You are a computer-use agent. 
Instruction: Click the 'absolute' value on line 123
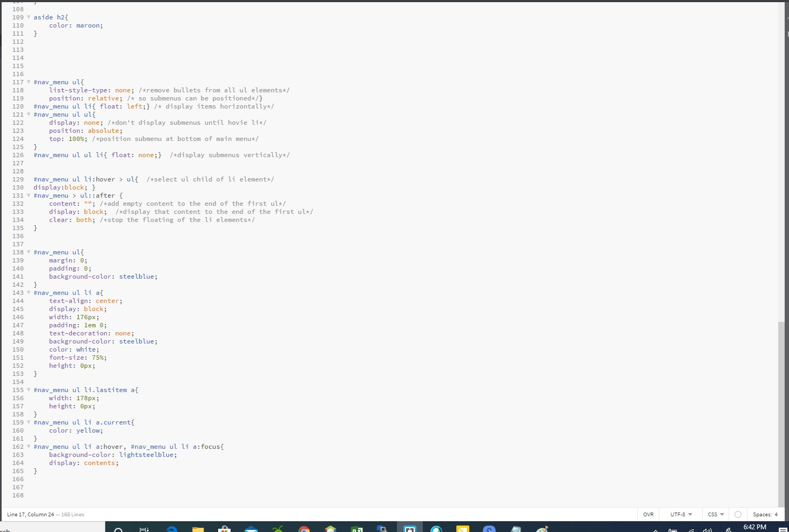coord(103,131)
